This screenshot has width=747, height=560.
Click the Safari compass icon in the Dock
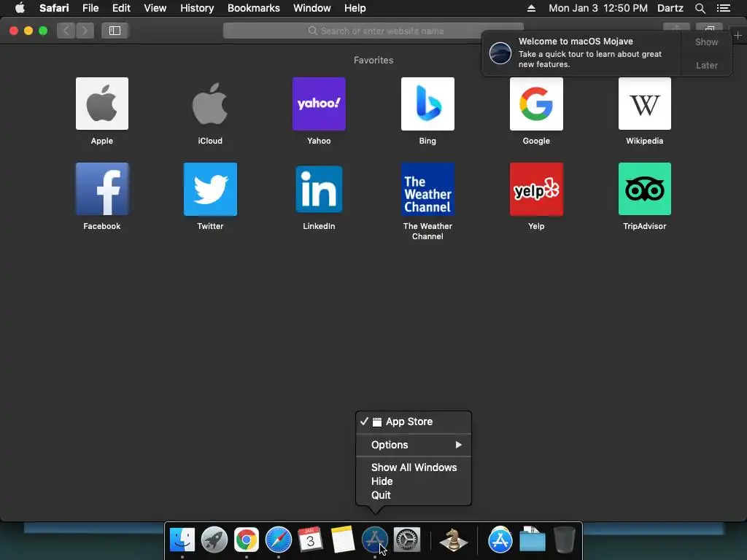278,540
